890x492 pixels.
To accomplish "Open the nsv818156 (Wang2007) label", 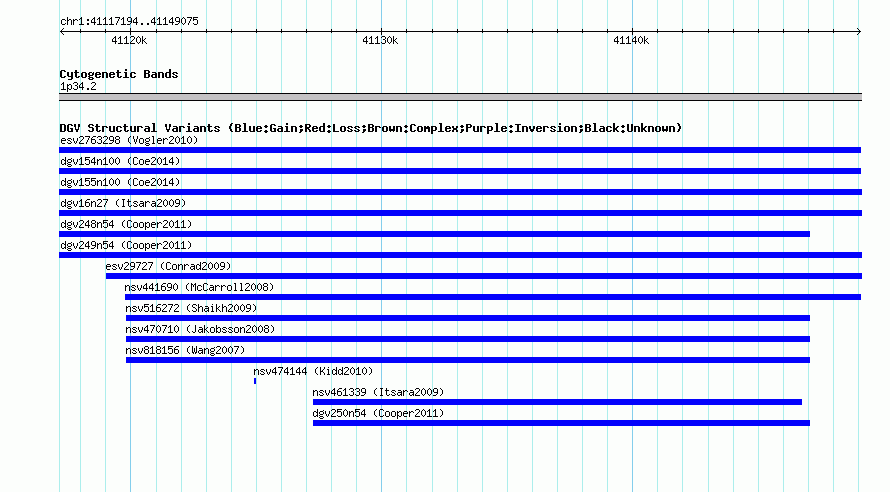I will coord(185,350).
